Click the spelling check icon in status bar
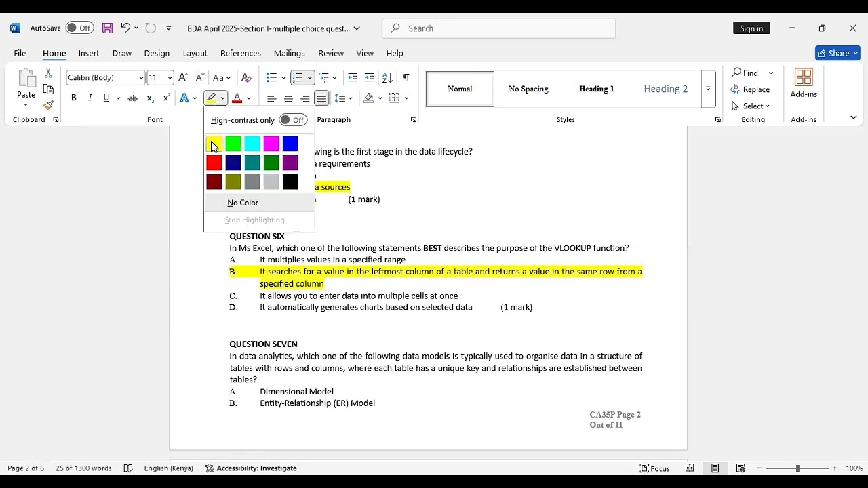 tap(128, 468)
